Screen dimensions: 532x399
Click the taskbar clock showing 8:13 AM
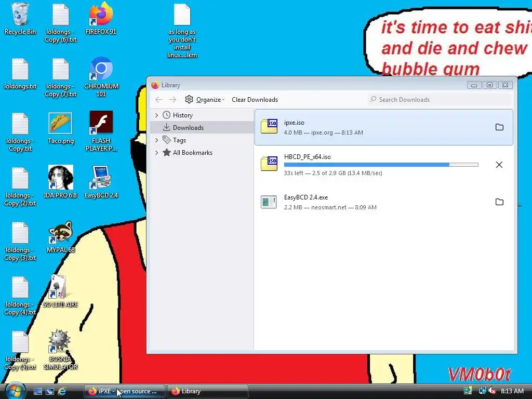(512, 391)
